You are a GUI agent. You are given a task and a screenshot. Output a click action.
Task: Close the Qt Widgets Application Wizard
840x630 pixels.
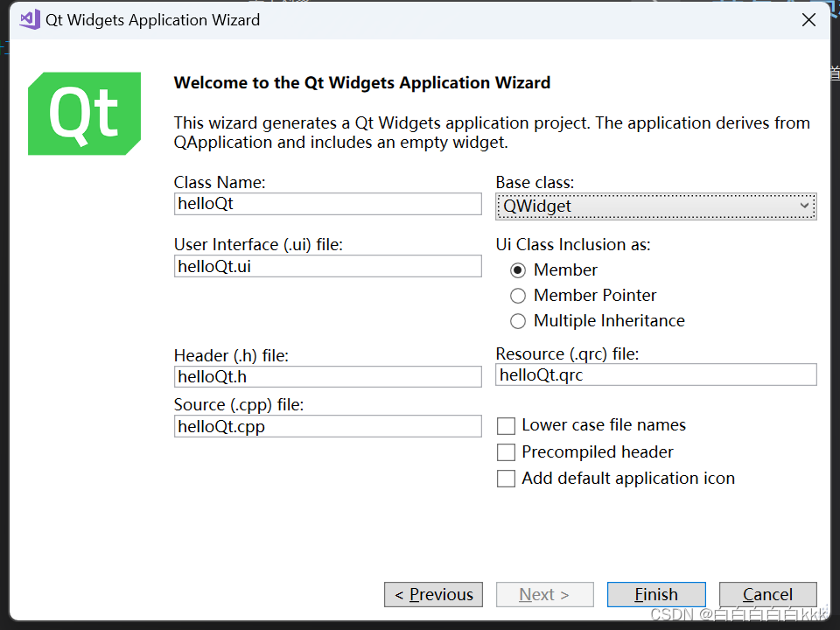[x=808, y=20]
